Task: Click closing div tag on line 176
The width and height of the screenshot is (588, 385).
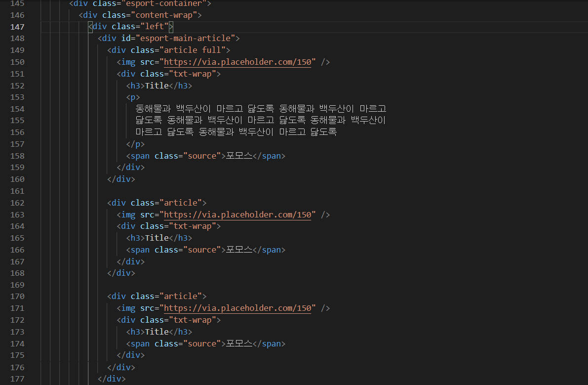Action: tap(121, 367)
